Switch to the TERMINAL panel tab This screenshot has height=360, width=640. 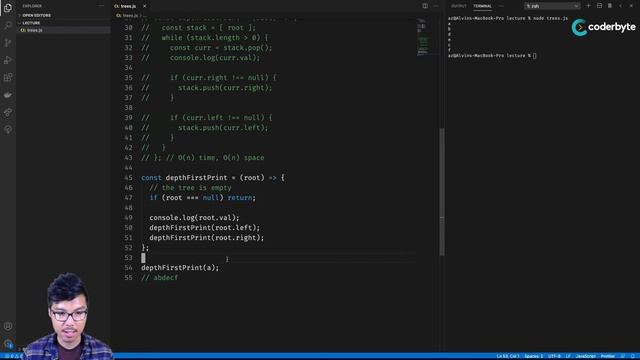click(x=482, y=6)
